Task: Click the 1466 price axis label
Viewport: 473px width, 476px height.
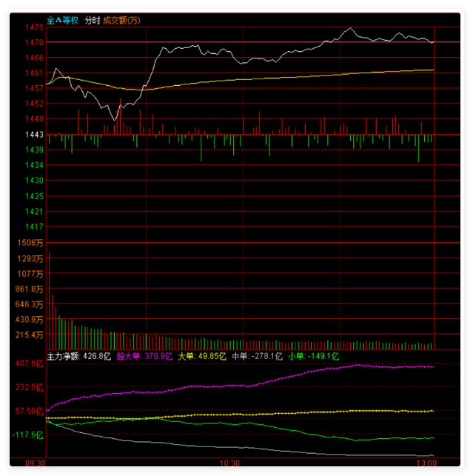Action: coord(34,58)
